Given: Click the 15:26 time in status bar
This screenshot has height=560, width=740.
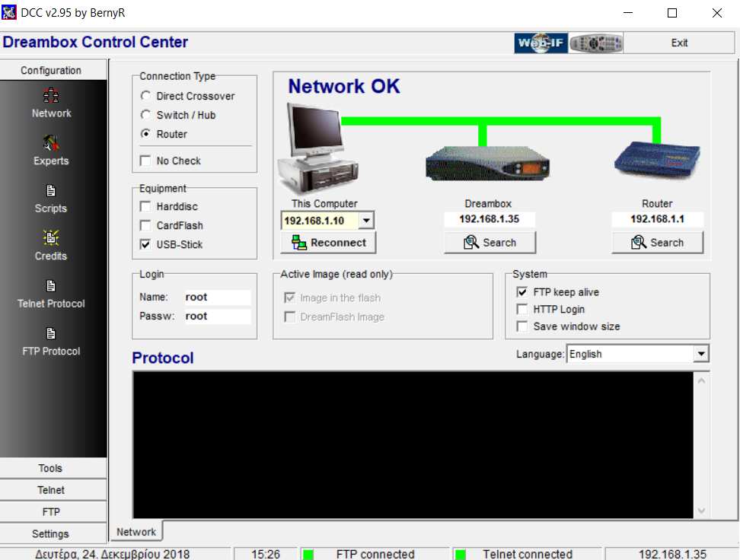Looking at the screenshot, I should pos(266,554).
